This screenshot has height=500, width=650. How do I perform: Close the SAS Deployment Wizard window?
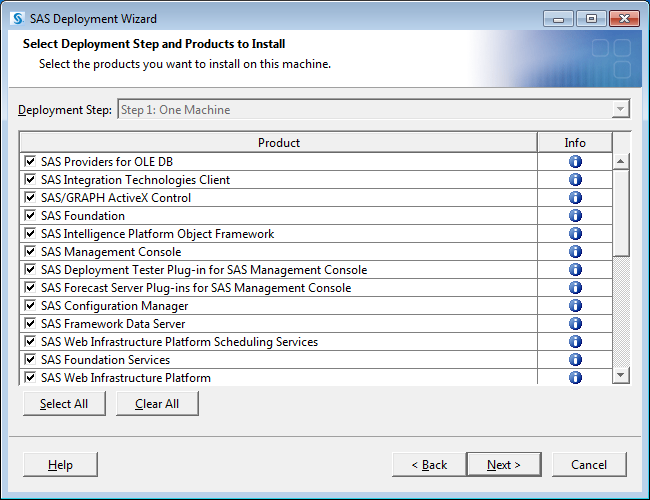[x=624, y=19]
